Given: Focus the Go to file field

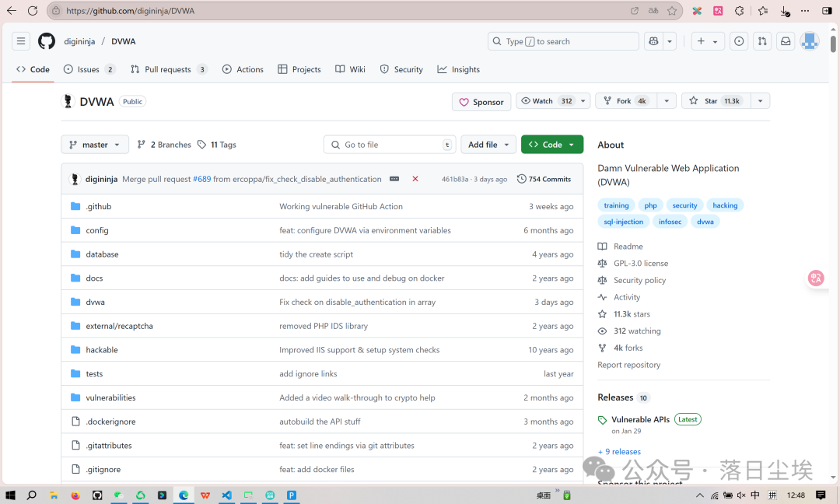Looking at the screenshot, I should tap(390, 145).
